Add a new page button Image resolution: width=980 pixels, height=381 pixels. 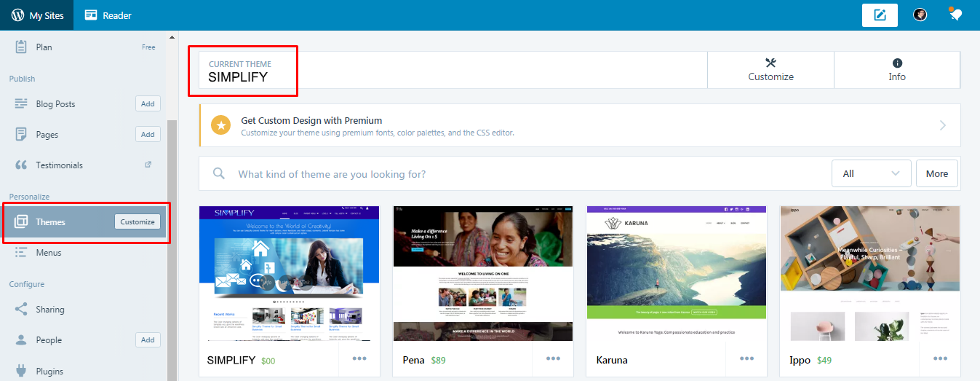[148, 134]
